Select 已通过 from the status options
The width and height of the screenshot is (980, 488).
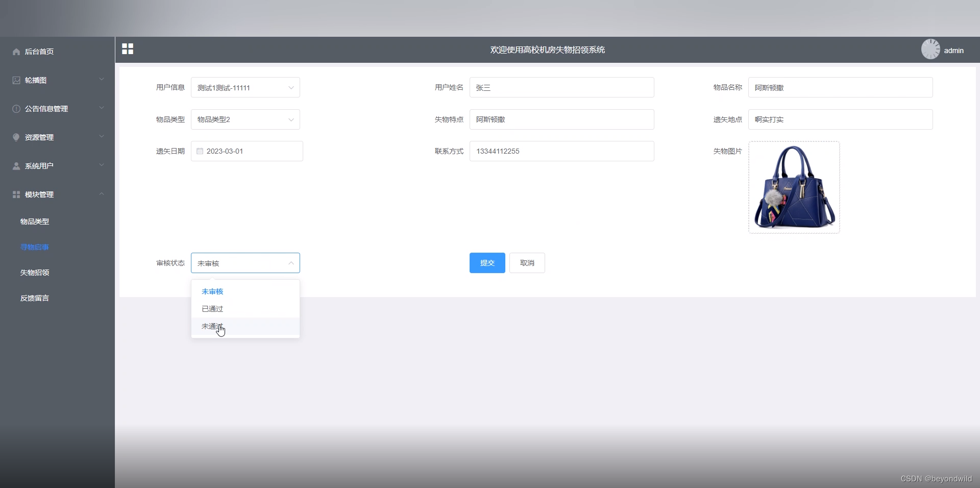coord(212,309)
